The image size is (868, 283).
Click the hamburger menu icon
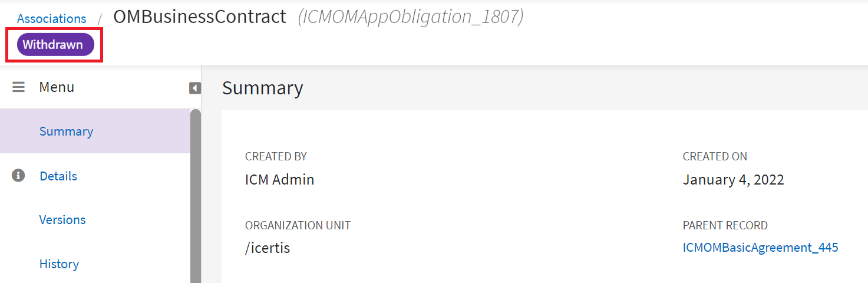19,87
